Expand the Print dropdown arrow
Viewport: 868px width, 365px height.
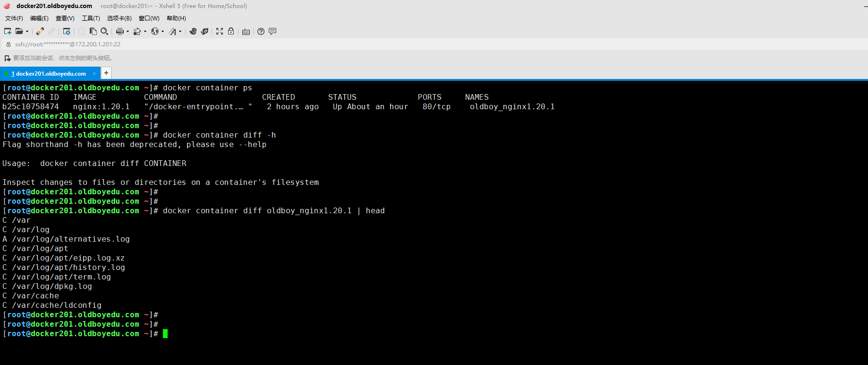(128, 32)
